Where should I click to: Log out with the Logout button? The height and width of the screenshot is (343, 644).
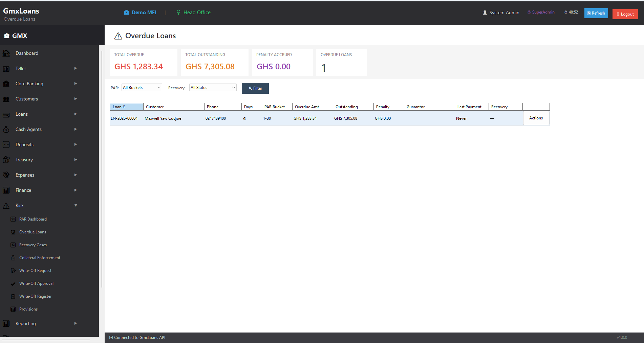625,14
